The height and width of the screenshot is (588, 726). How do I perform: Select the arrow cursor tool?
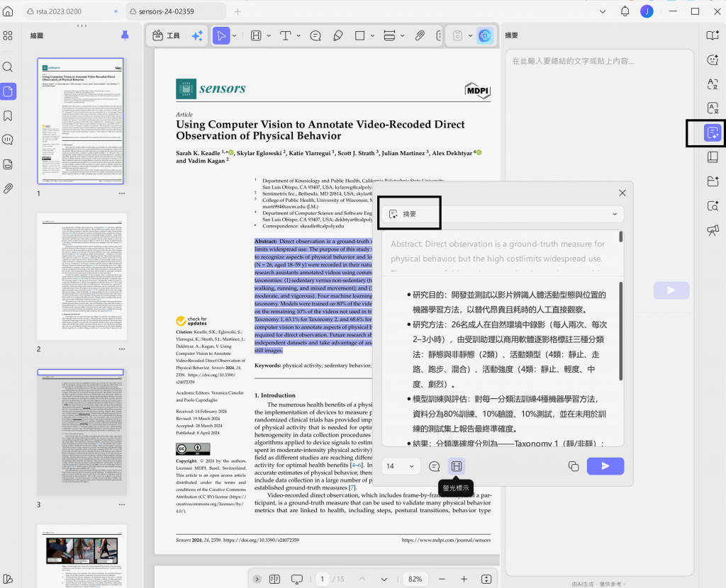click(221, 35)
